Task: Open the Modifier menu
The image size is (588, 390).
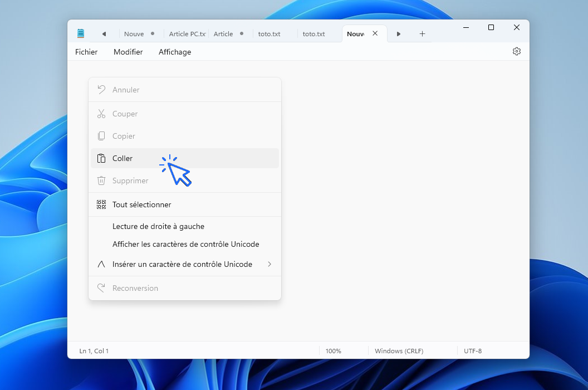Action: click(128, 52)
